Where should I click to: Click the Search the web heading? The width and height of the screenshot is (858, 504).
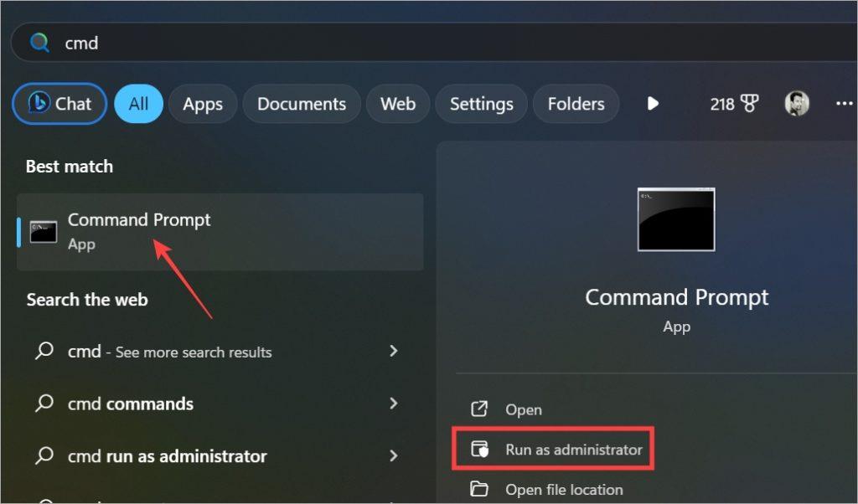pyautogui.click(x=87, y=300)
